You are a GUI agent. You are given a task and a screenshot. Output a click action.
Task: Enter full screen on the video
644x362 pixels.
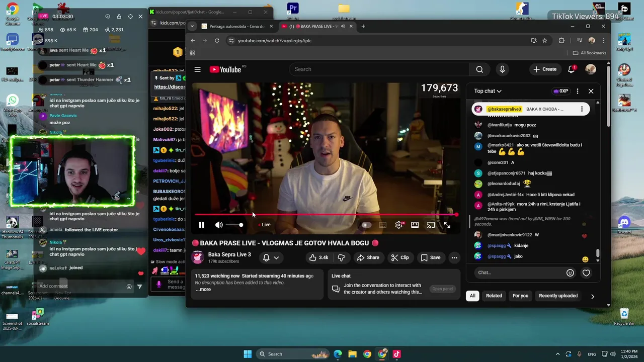point(447,225)
